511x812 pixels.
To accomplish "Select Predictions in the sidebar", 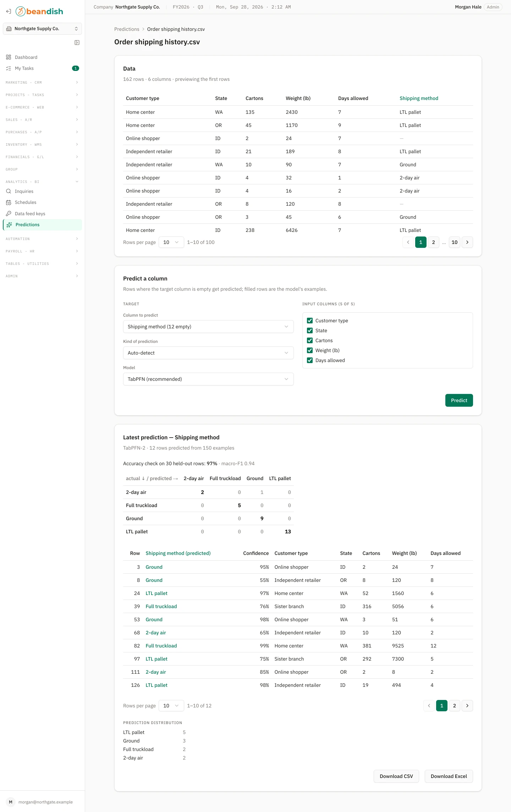I will 42,224.
